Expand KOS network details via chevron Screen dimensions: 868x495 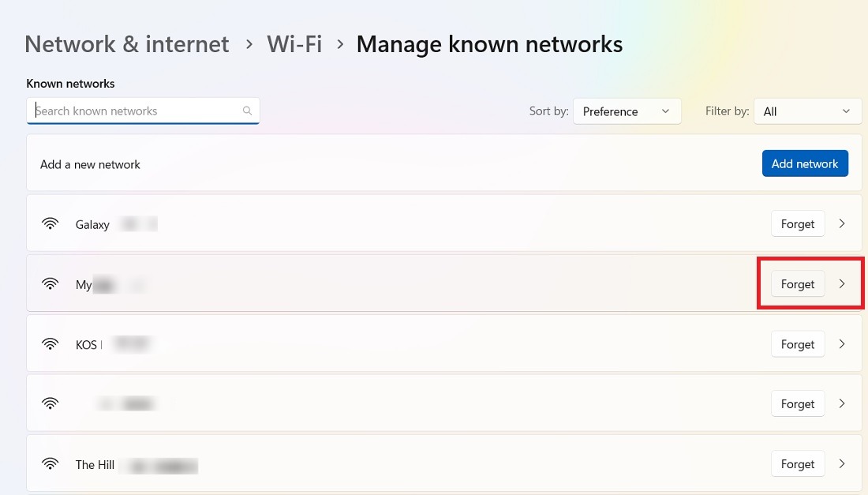(x=842, y=343)
